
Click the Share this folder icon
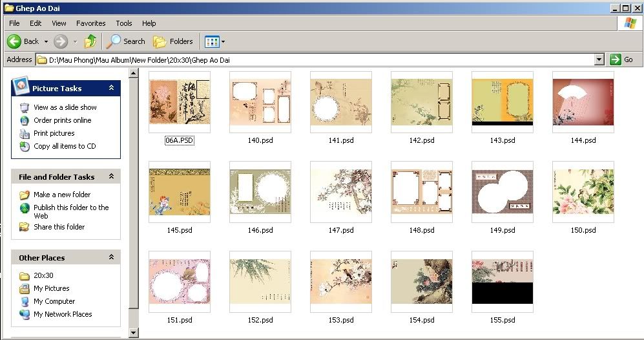point(25,227)
